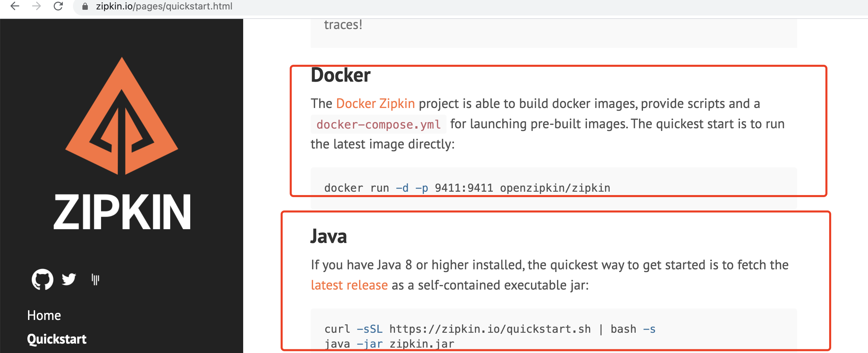Click the Java section heading
868x353 pixels.
(x=328, y=236)
